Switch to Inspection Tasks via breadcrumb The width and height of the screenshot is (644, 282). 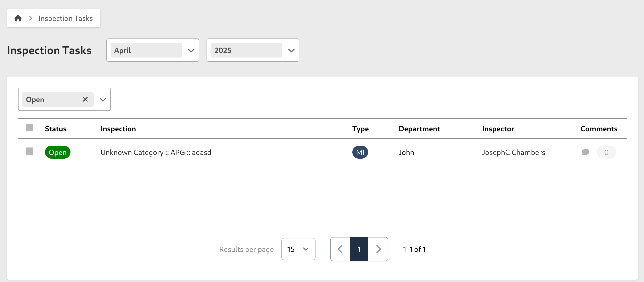tap(65, 18)
